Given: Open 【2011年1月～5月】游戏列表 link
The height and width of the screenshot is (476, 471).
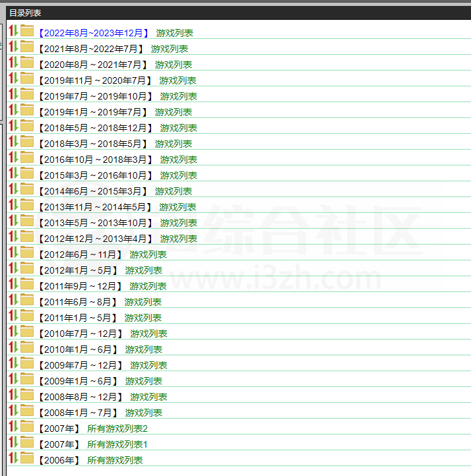Looking at the screenshot, I should [x=100, y=318].
